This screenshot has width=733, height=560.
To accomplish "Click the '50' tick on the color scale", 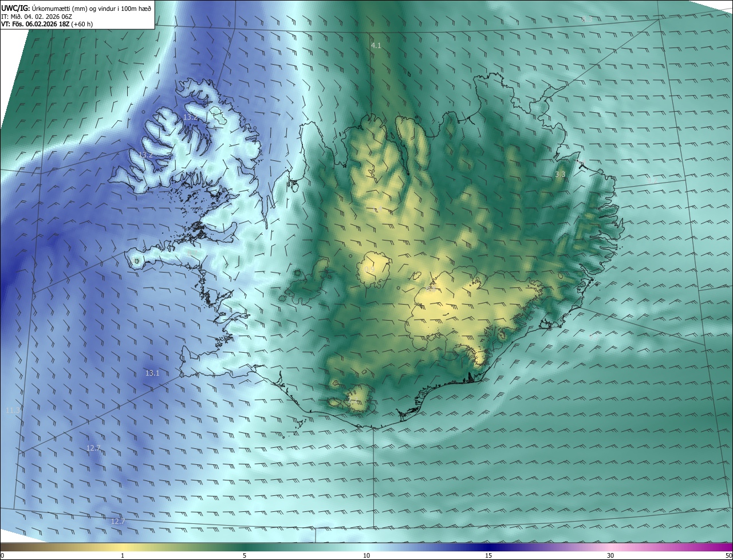I will [728, 555].
